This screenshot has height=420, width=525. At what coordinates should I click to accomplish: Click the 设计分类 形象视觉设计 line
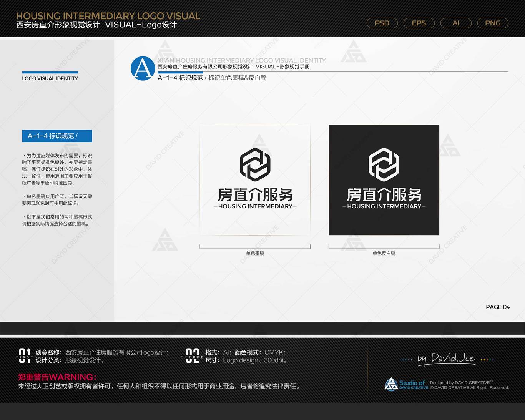(70, 360)
